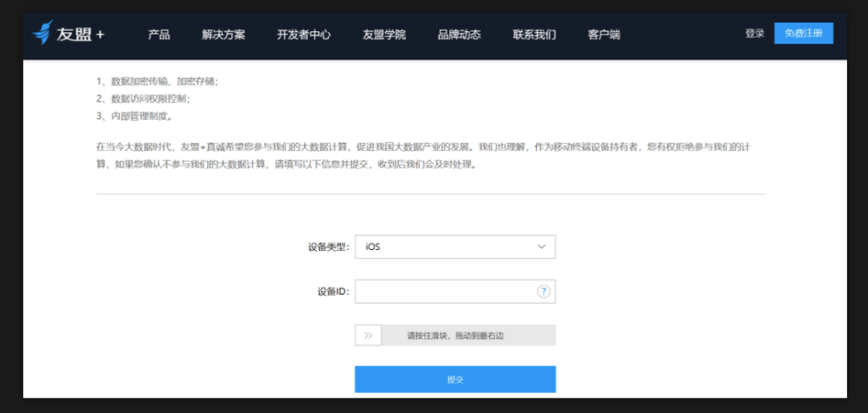Open the 产品 menu
Viewport: 868px width, 413px height.
[159, 35]
